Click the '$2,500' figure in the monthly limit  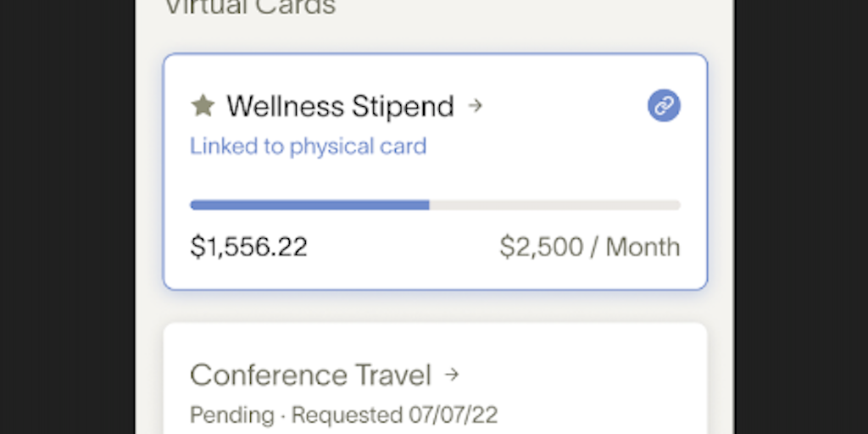pyautogui.click(x=542, y=247)
